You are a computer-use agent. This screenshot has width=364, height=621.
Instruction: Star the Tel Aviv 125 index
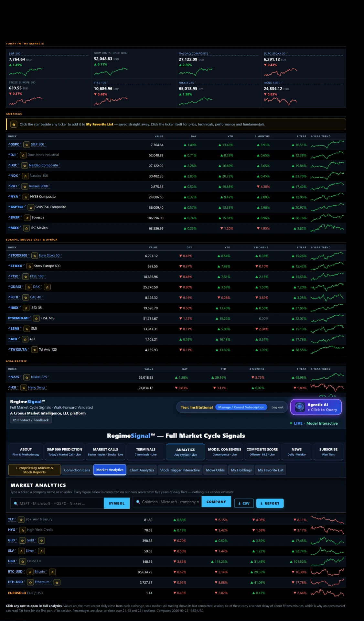pyautogui.click(x=35, y=350)
